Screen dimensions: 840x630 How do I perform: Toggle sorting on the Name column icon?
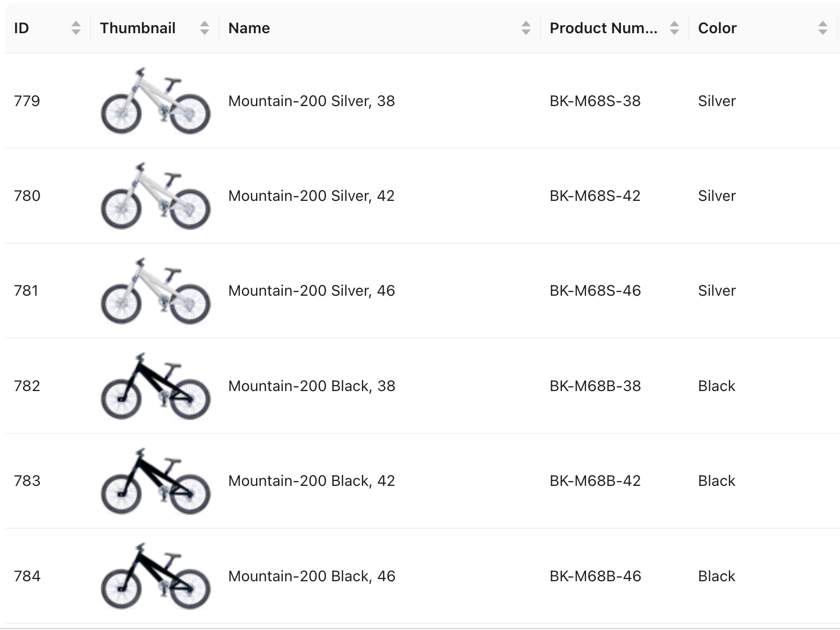526,28
